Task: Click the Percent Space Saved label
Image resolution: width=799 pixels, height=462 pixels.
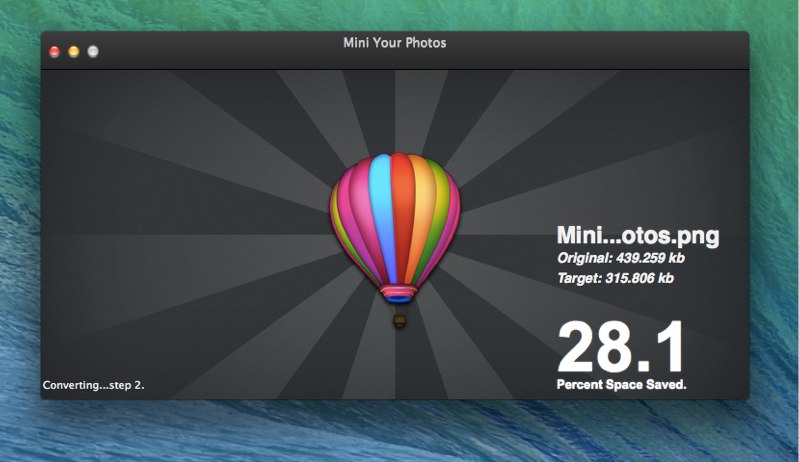Action: click(x=622, y=385)
